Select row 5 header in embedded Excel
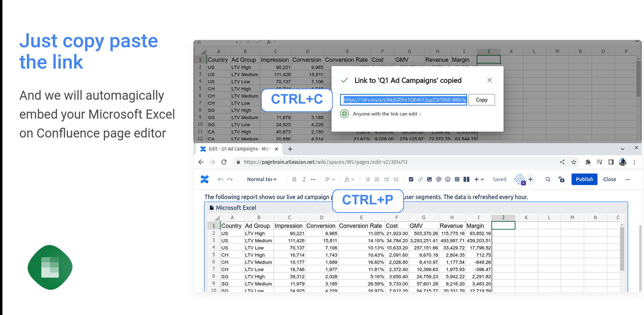The height and width of the screenshot is (315, 644). click(213, 255)
